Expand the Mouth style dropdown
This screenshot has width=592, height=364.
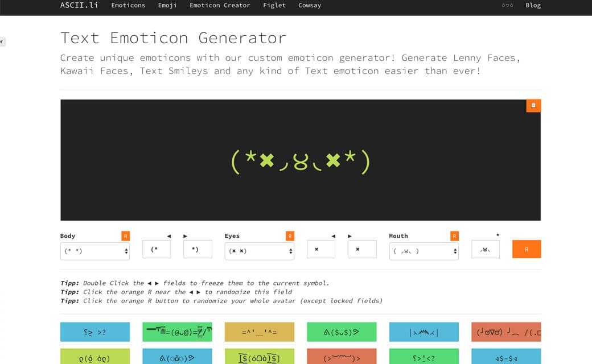(424, 251)
